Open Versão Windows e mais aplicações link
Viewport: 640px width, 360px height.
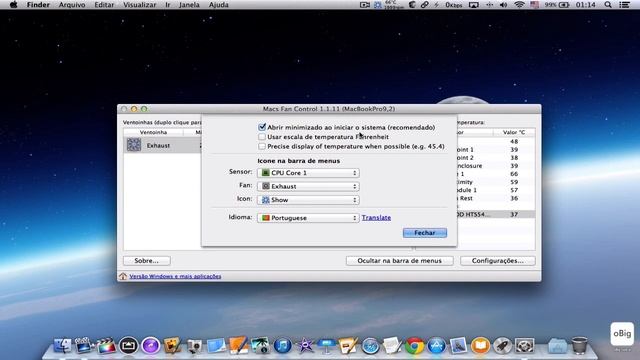175,276
